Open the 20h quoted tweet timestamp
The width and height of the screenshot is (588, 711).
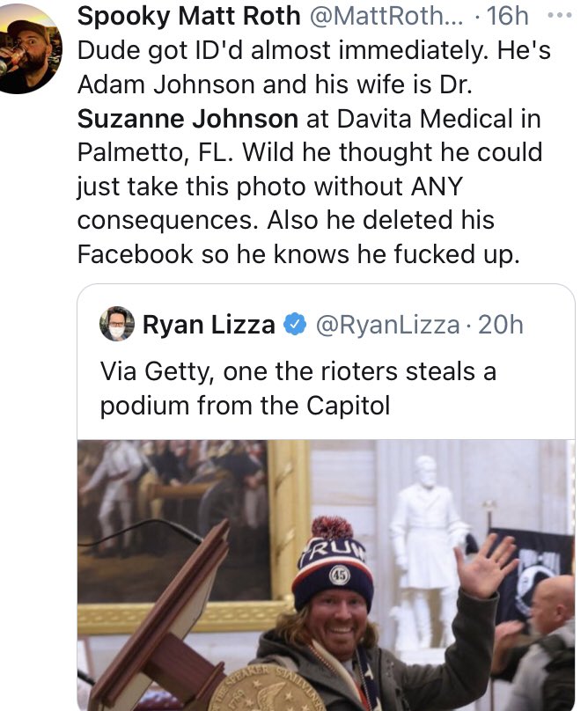[501, 325]
